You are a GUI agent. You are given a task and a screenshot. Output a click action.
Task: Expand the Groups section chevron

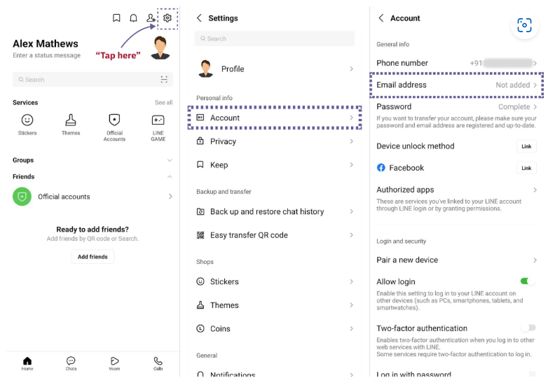click(x=170, y=160)
